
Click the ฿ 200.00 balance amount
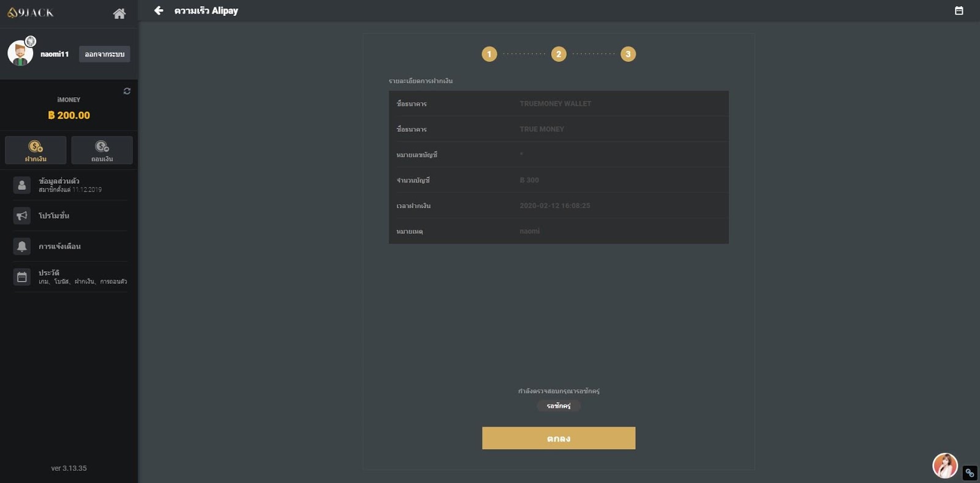click(x=69, y=115)
